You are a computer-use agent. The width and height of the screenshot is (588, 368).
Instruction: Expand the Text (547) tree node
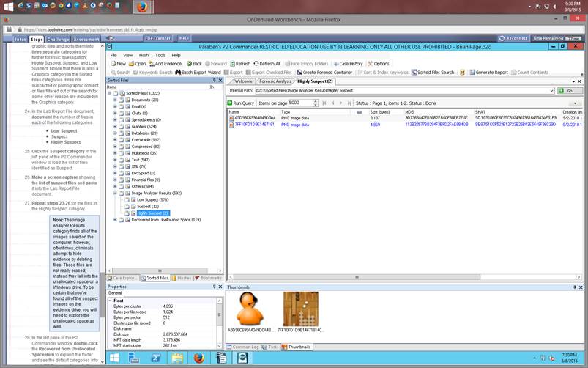115,160
